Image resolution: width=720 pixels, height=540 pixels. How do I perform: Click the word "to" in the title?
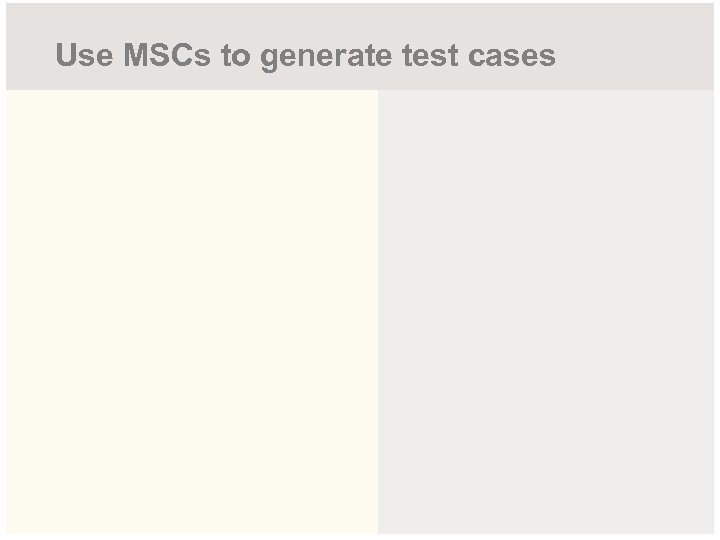(236, 56)
